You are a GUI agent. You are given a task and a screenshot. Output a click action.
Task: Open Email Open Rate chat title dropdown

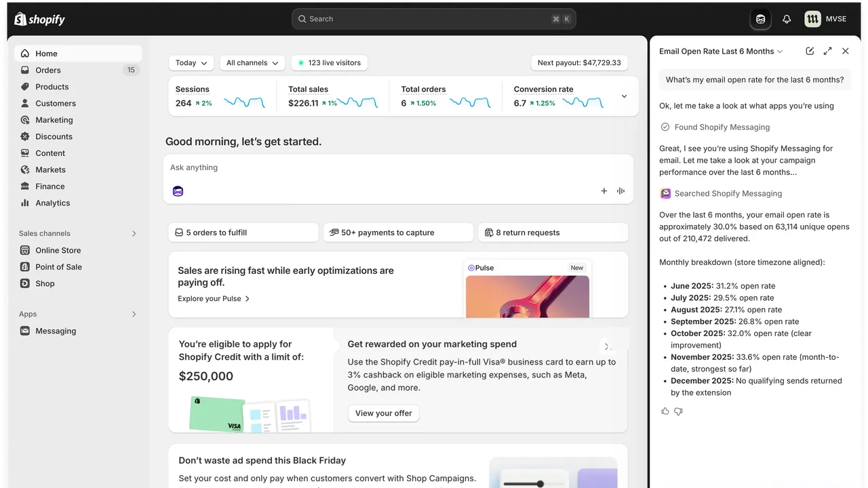pyautogui.click(x=721, y=52)
